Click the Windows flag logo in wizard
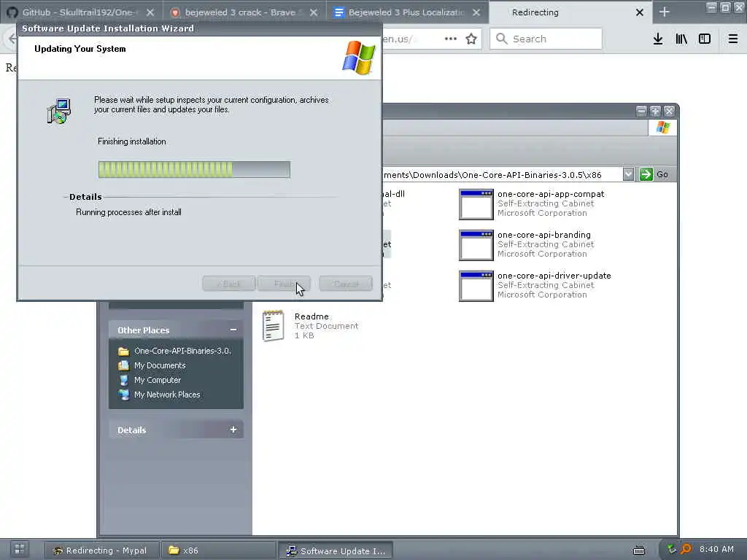Screen dimensions: 747x560 pos(359,58)
